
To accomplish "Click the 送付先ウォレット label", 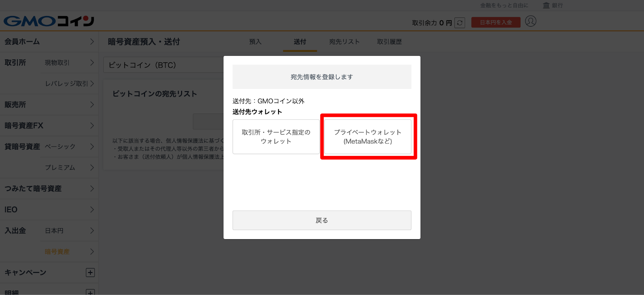I will coord(257,112).
